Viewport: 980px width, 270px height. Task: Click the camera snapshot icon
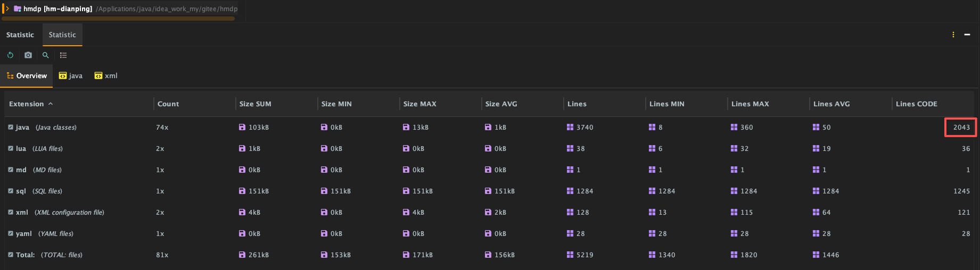point(28,55)
